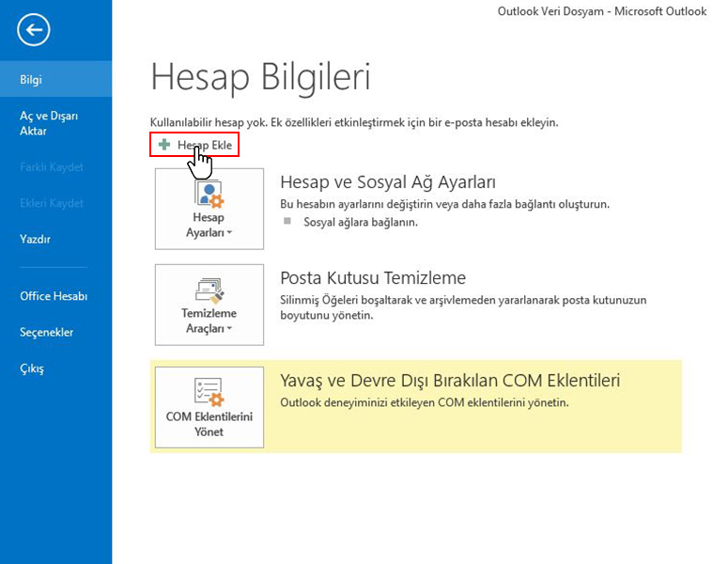Choose Çıkış to exit Outlook

[32, 368]
